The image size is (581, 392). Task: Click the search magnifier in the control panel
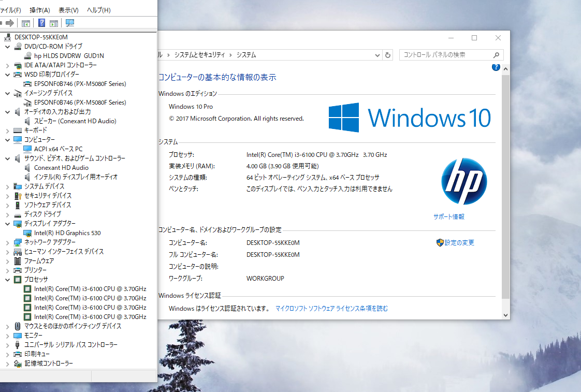coord(496,55)
